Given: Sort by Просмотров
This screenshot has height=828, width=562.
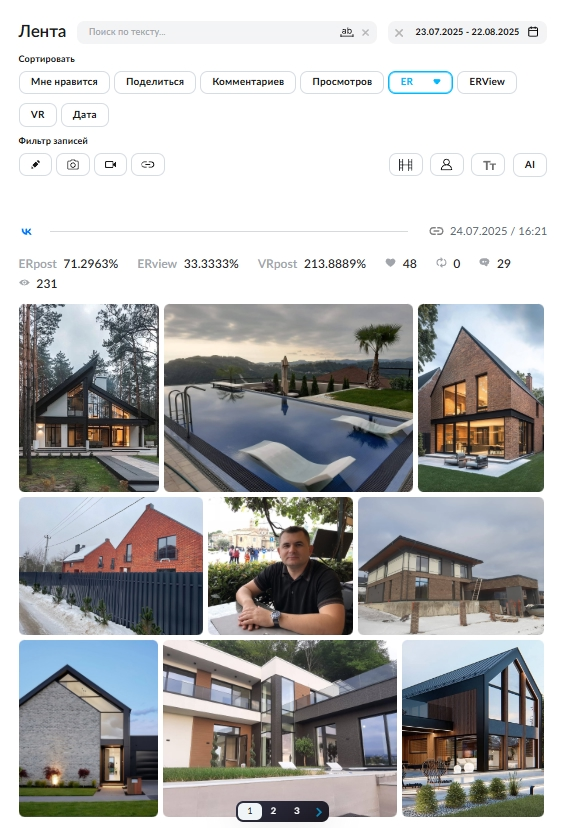Looking at the screenshot, I should coord(342,82).
